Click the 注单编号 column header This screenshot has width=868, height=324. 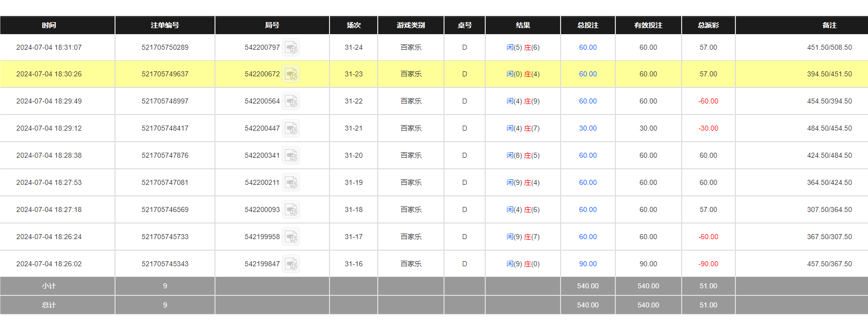165,25
